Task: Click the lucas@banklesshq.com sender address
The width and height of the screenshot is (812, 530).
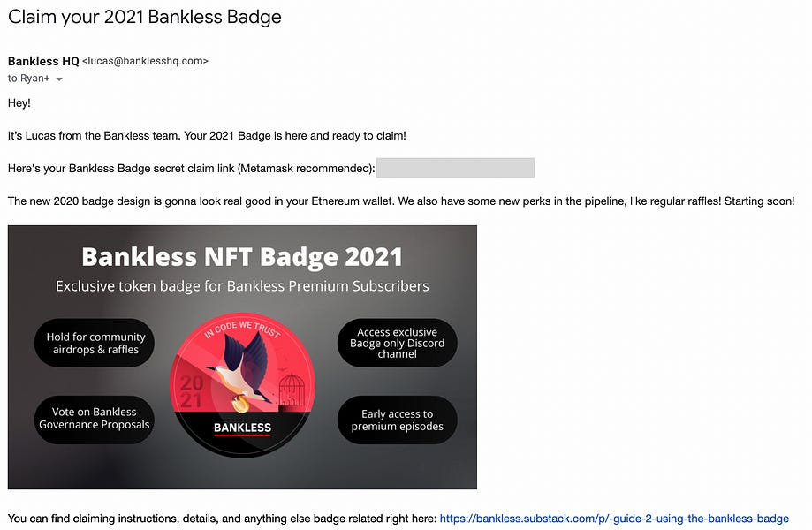Action: [145, 61]
